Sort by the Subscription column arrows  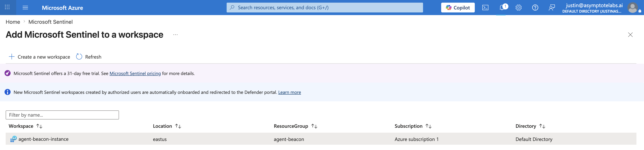tap(429, 126)
